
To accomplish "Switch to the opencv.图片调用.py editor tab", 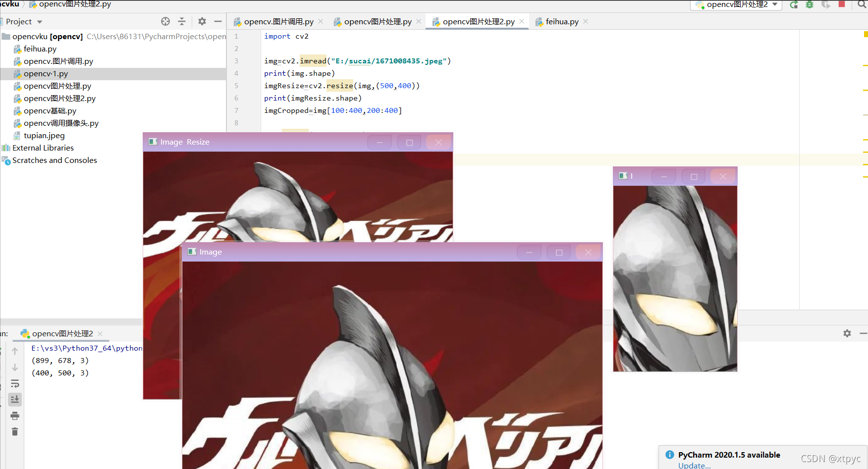I will click(x=278, y=21).
